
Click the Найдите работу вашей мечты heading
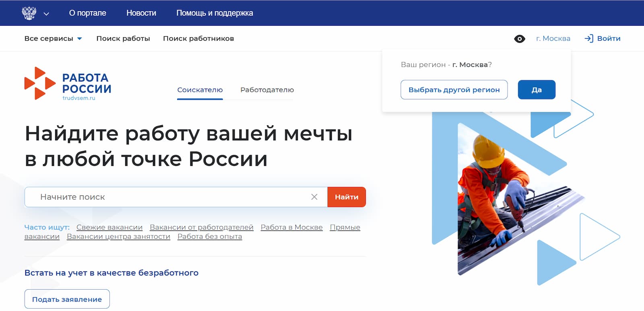[188, 146]
